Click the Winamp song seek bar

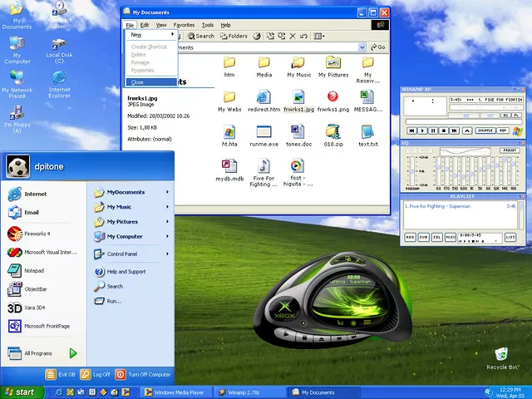pos(464,121)
